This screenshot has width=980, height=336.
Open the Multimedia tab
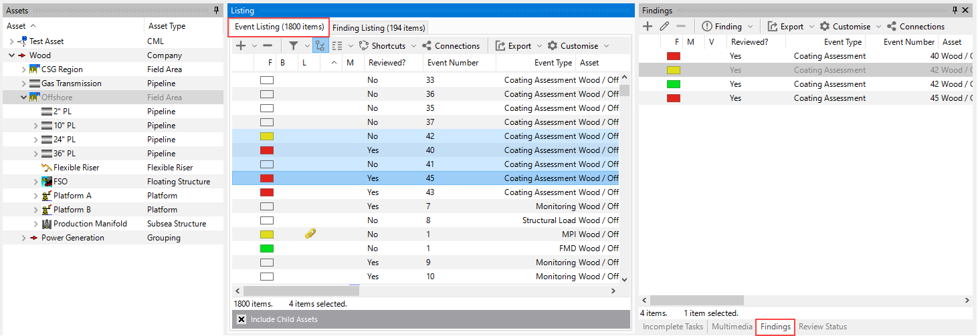click(732, 327)
